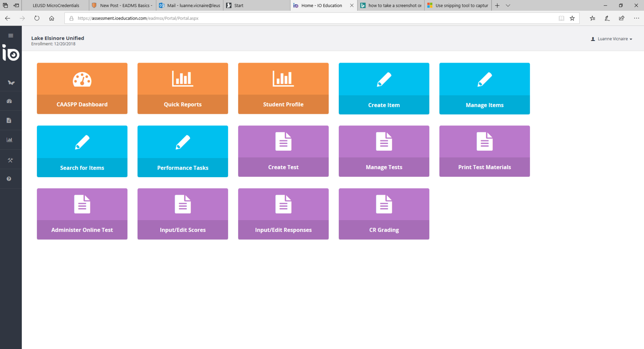Open the hamburger menu in sidebar
Image resolution: width=644 pixels, height=349 pixels.
11,36
